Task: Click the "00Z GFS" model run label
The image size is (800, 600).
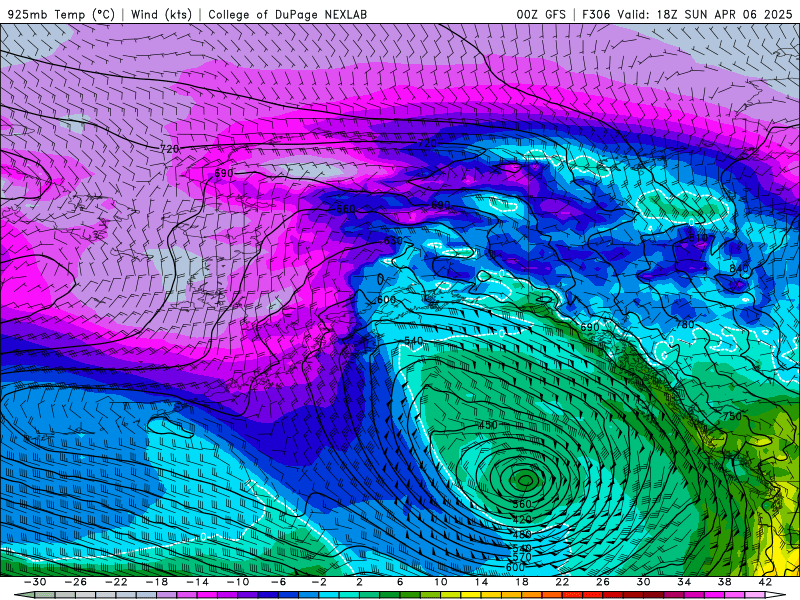Action: click(x=541, y=14)
